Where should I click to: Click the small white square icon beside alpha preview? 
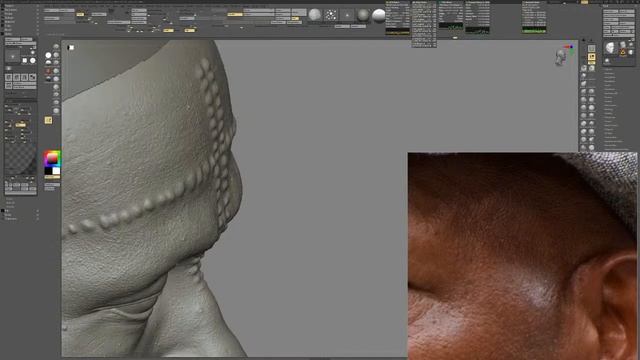coord(25,60)
